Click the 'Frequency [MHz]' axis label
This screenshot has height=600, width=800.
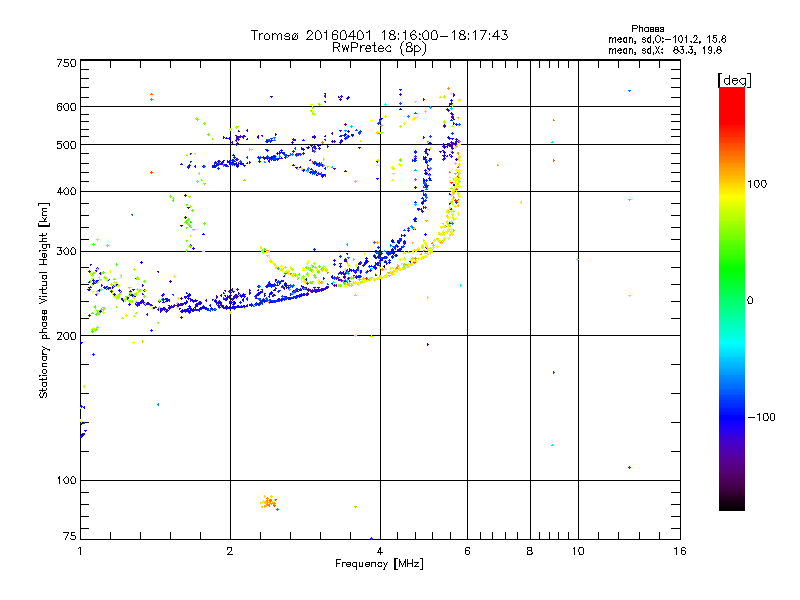click(379, 564)
